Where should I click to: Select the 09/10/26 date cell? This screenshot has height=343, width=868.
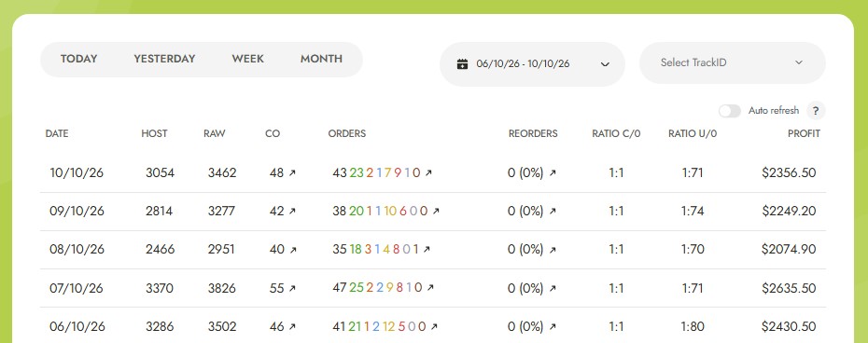77,212
